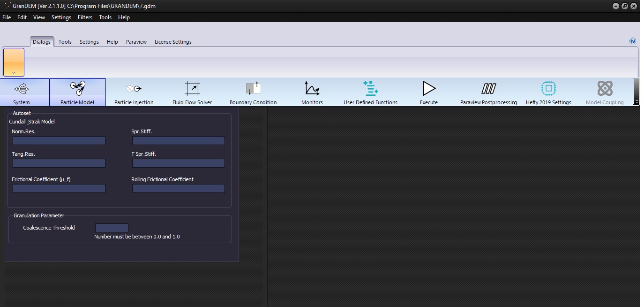Image resolution: width=644 pixels, height=307 pixels.
Task: Open the System dialog icon
Action: click(22, 88)
